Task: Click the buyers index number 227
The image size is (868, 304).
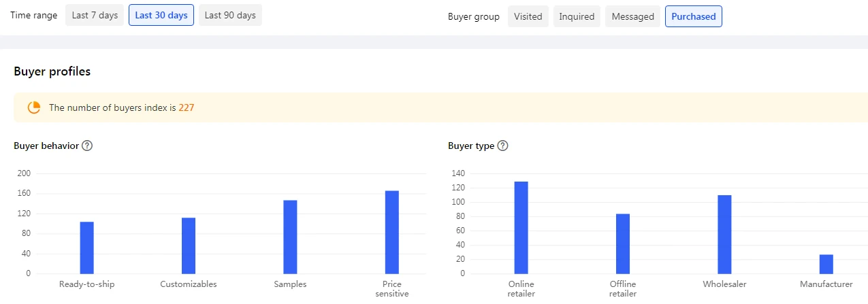Action: [187, 107]
